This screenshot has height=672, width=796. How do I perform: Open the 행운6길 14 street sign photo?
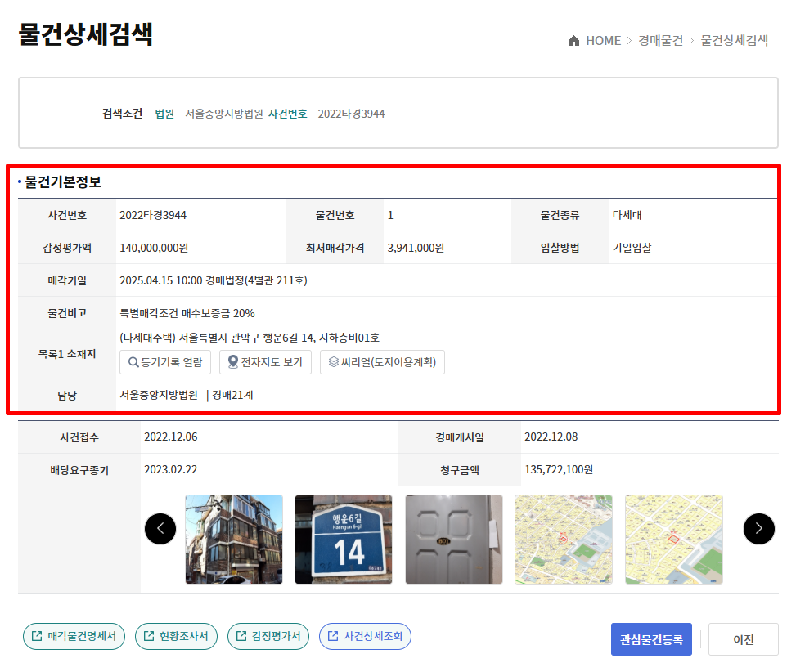coord(344,540)
